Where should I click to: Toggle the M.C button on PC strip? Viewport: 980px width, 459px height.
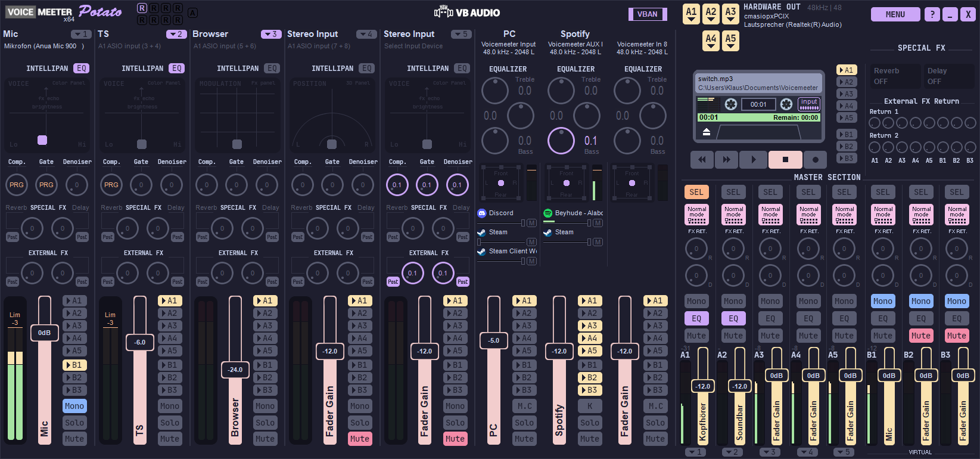pos(524,406)
